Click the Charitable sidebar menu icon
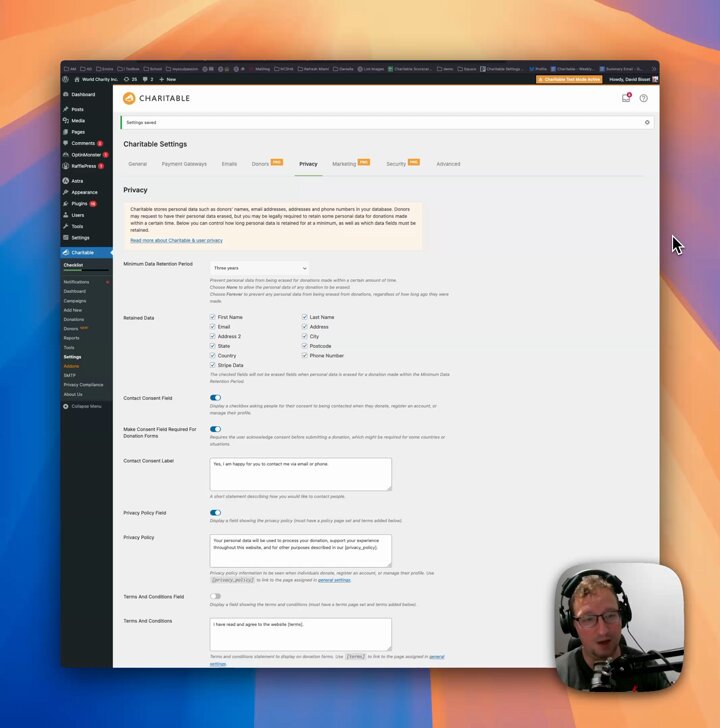The image size is (720, 728). click(x=66, y=253)
